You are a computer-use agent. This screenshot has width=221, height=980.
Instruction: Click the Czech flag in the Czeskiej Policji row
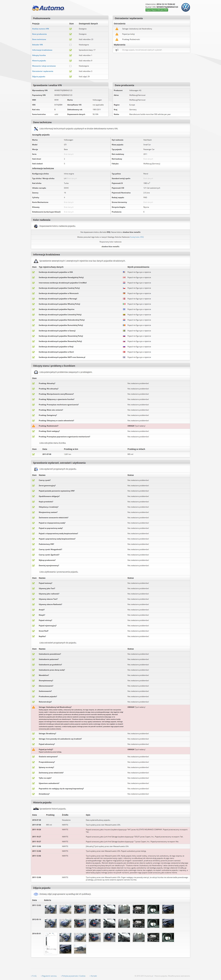124,288
